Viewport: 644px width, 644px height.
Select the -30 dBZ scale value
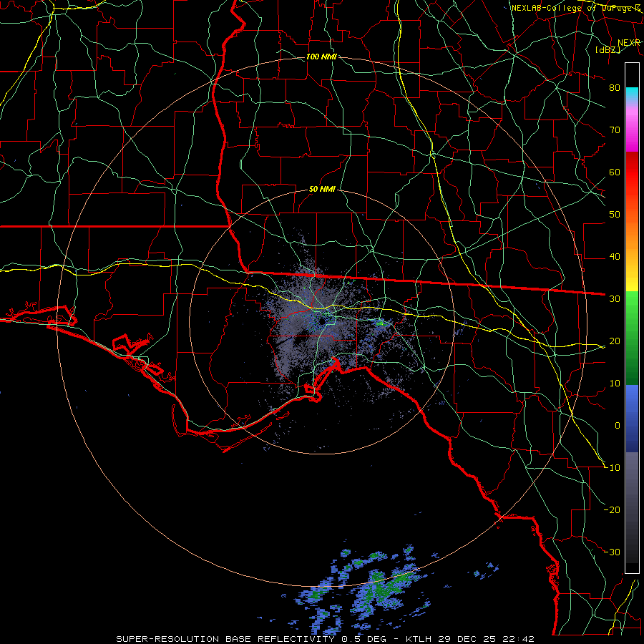coord(613,552)
